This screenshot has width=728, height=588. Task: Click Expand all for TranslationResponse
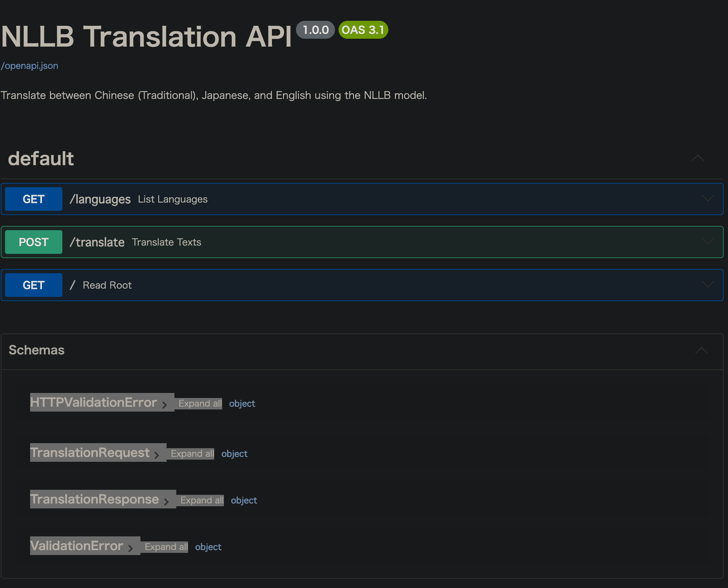202,501
